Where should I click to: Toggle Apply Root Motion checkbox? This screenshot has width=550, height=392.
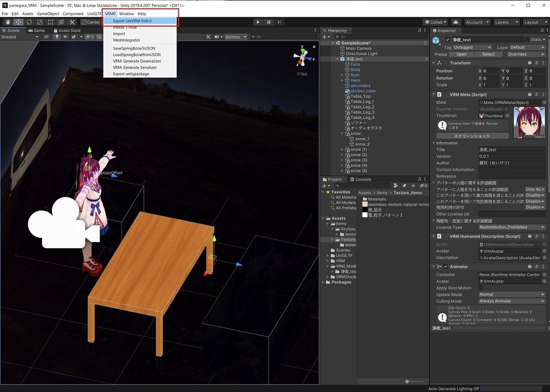481,288
